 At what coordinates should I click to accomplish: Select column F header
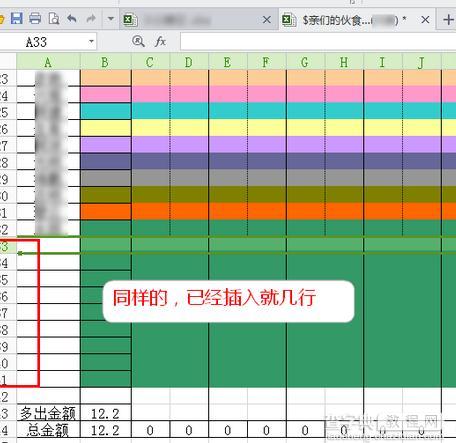[x=266, y=62]
